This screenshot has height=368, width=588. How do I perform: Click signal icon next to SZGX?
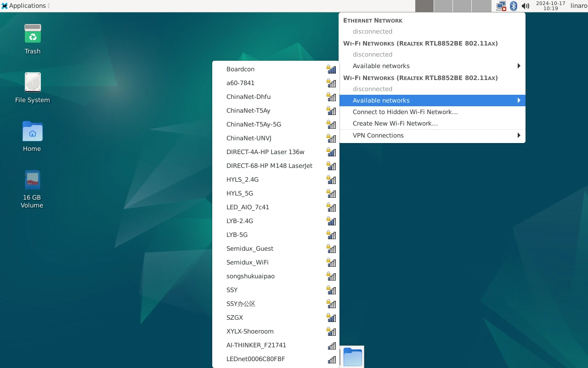coord(331,317)
